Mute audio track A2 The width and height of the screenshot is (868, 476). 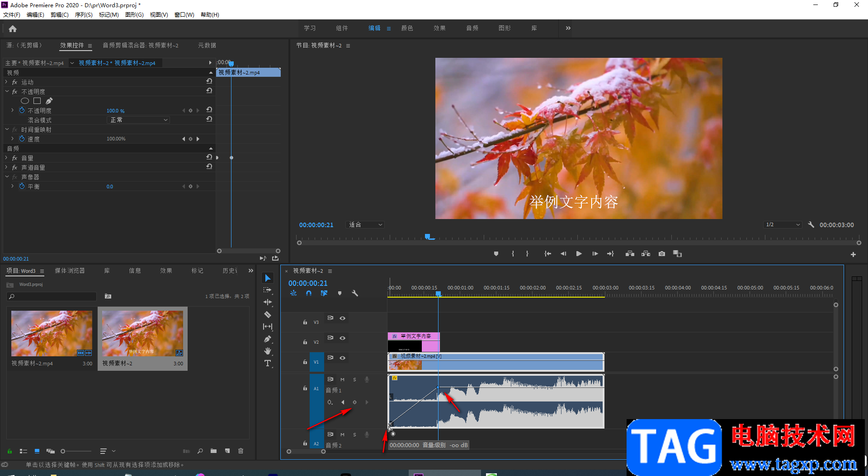point(342,435)
